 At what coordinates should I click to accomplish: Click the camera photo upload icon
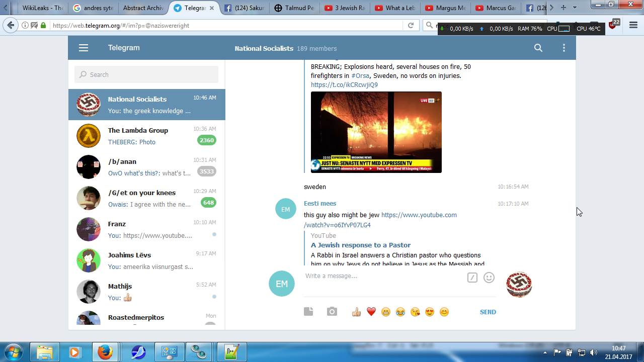332,312
